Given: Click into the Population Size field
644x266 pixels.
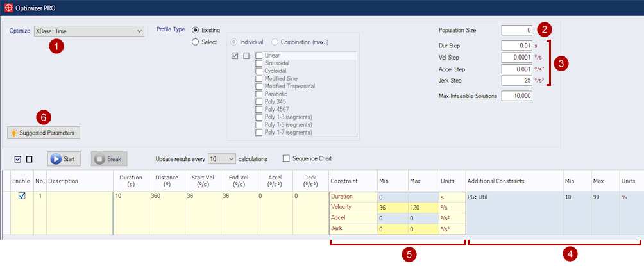Looking at the screenshot, I should [517, 30].
